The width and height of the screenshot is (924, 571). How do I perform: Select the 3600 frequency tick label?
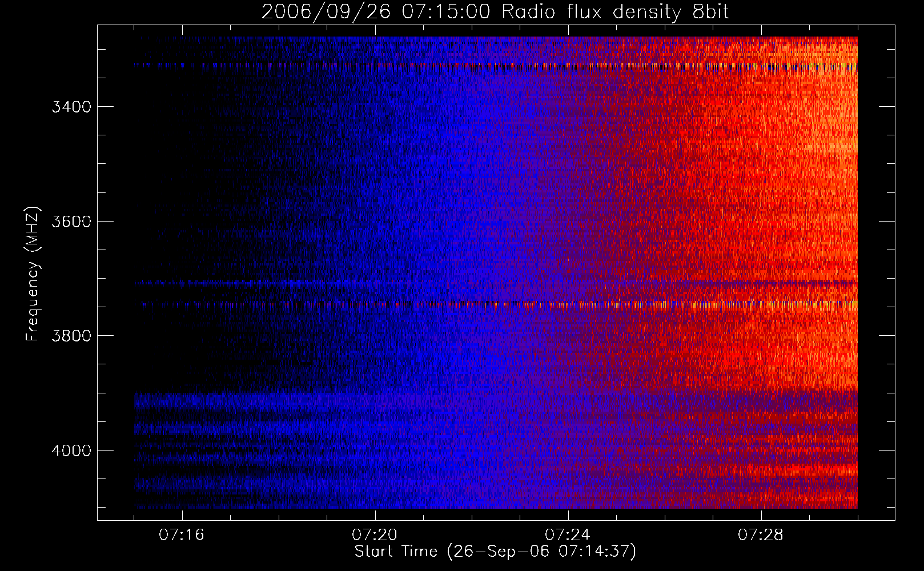click(71, 222)
